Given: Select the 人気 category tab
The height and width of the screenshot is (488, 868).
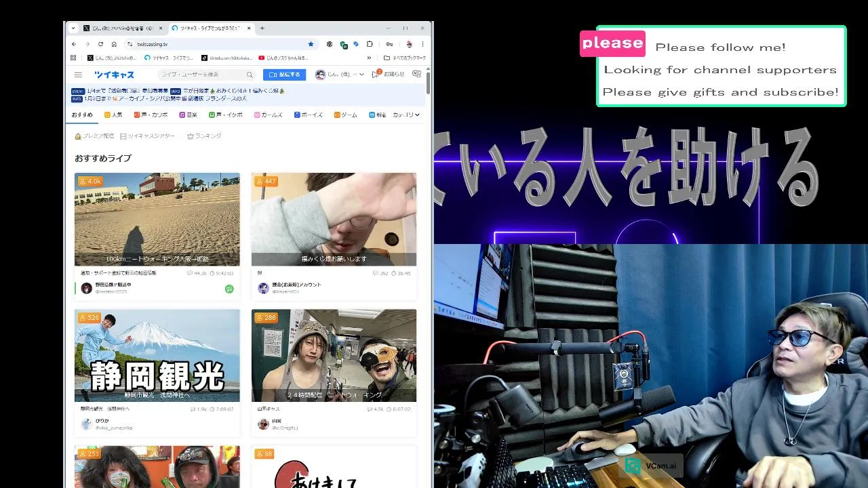Looking at the screenshot, I should click(x=113, y=115).
